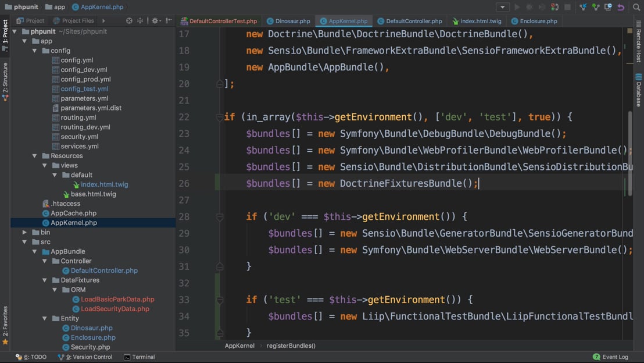Screen dimensions: 644x363
Task: Open the Show History clock icon
Action: [609, 7]
